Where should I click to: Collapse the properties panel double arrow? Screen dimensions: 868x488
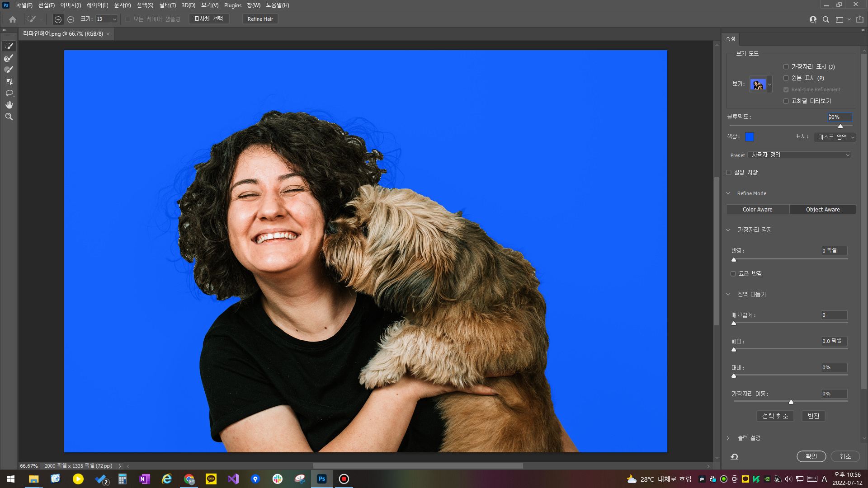[x=863, y=30]
